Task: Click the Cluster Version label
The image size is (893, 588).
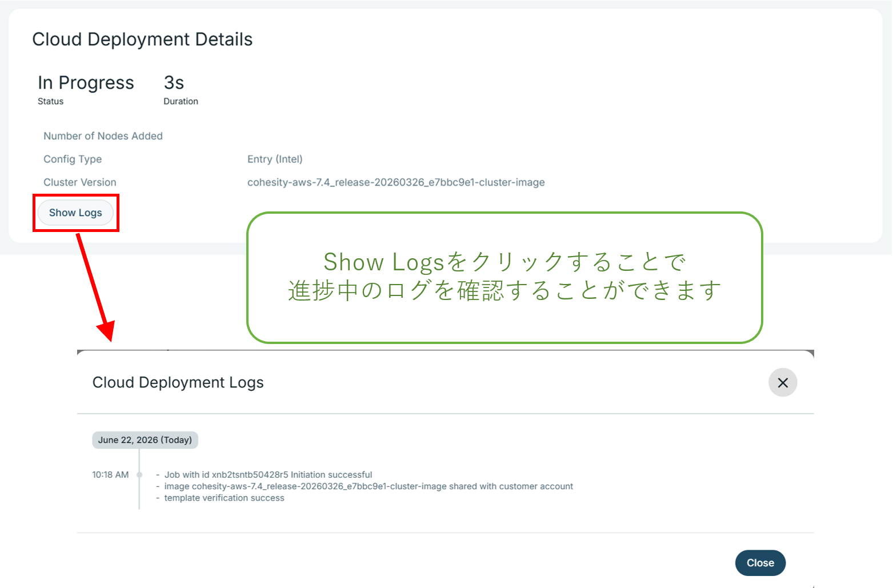Action: (80, 182)
